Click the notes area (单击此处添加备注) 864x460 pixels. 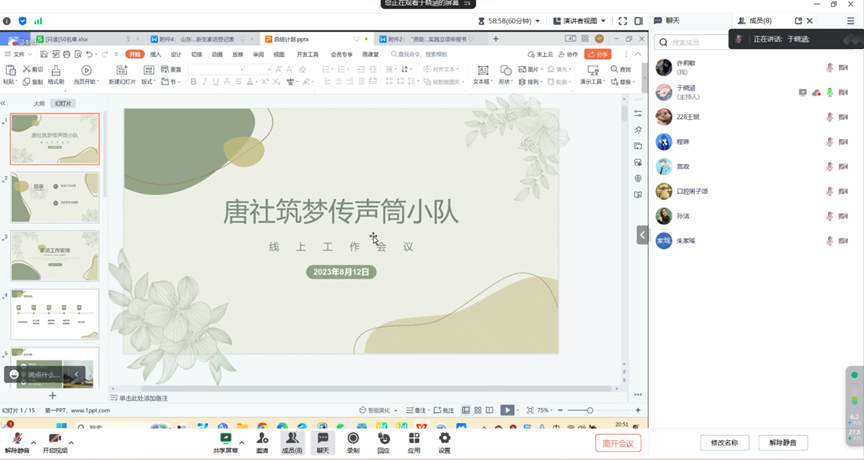(144, 398)
